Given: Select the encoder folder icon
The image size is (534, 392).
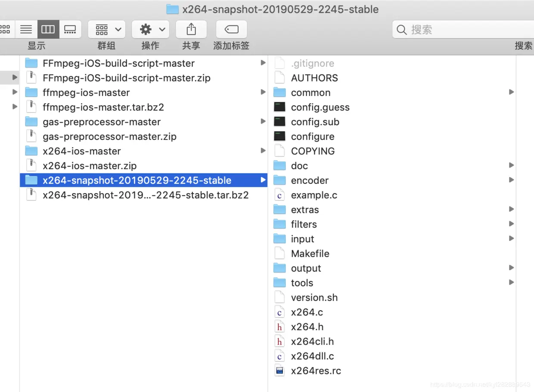Looking at the screenshot, I should 280,180.
